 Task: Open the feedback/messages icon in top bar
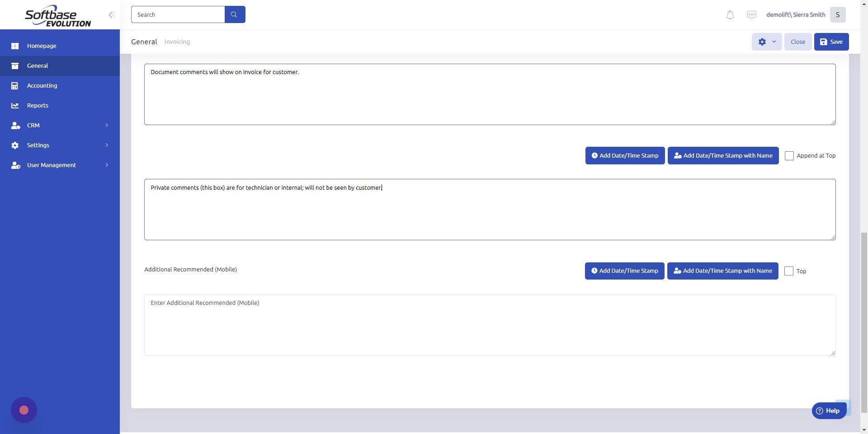[751, 14]
